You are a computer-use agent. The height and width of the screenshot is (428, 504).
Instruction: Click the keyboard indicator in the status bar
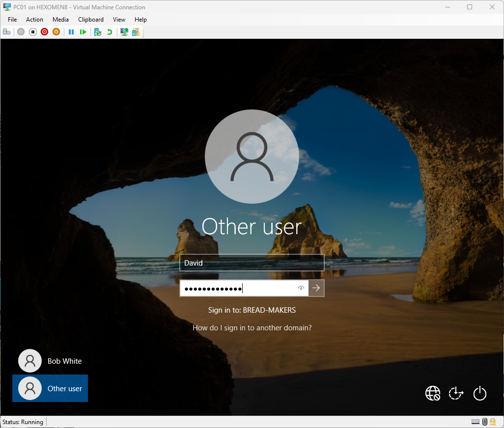(476, 422)
